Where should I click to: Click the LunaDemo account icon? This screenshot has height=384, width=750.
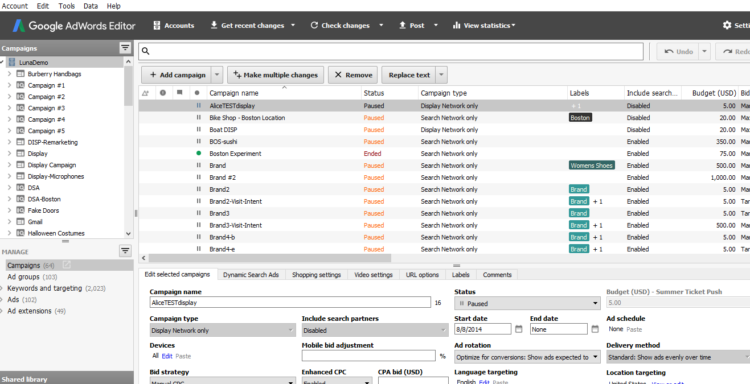click(x=11, y=62)
